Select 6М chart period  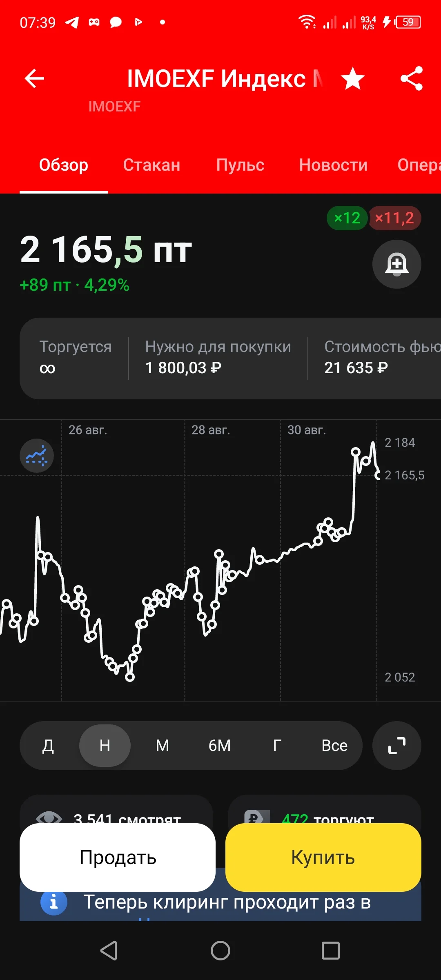[x=220, y=746]
